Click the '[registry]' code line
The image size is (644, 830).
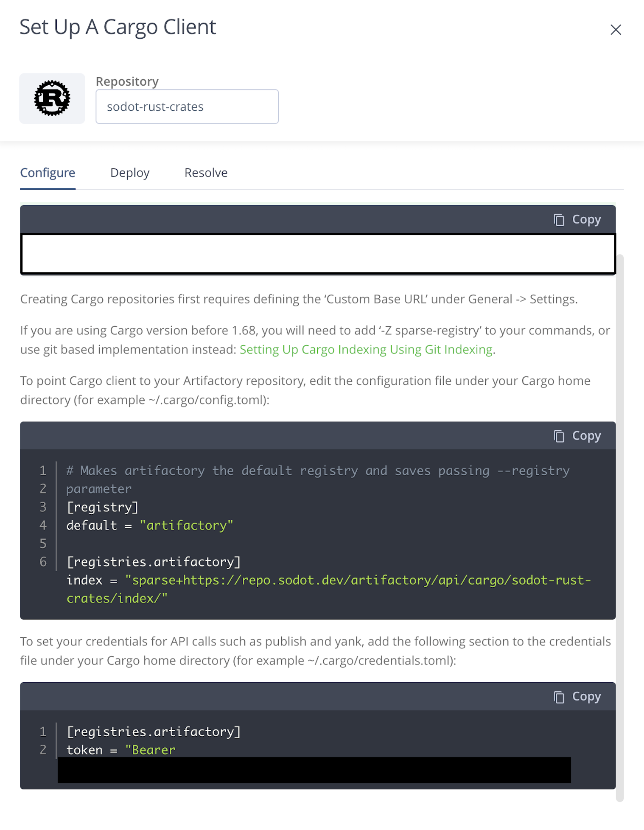pos(103,507)
